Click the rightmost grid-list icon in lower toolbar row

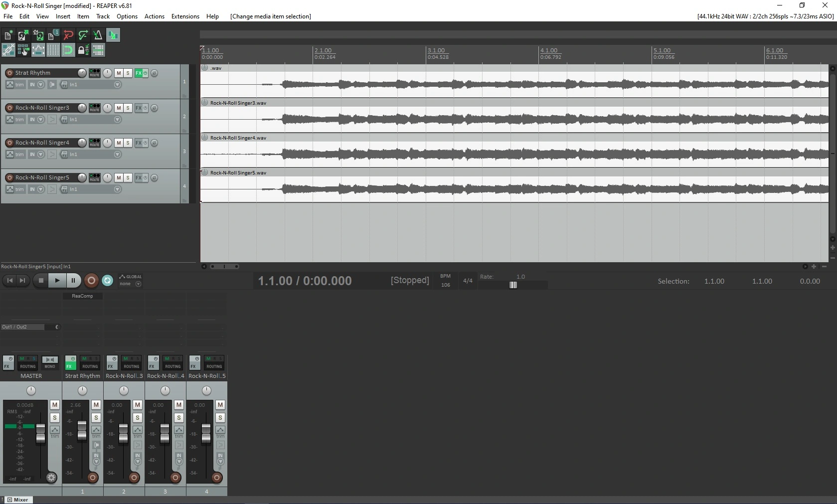pos(98,50)
